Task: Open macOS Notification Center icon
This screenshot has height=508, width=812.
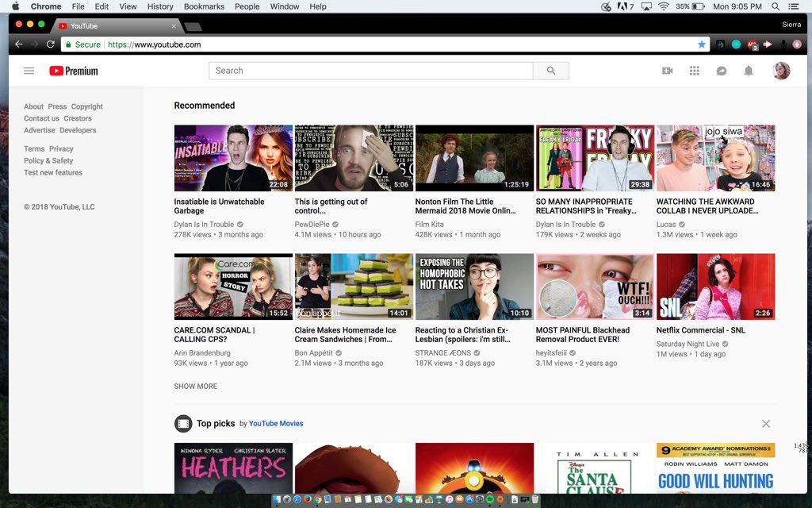Action: (x=793, y=6)
